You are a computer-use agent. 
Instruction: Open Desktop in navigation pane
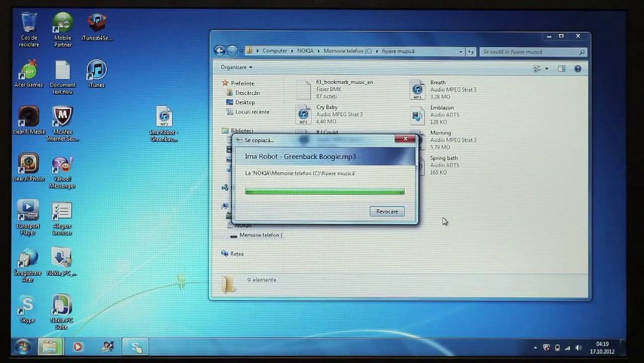tap(245, 102)
